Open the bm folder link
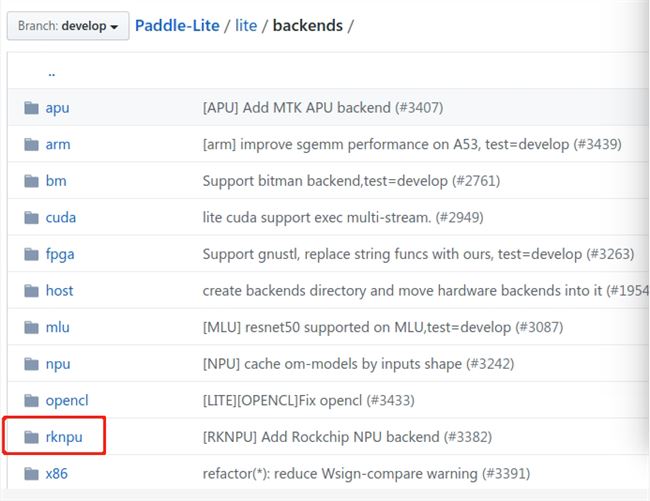The image size is (650, 501). 56,181
